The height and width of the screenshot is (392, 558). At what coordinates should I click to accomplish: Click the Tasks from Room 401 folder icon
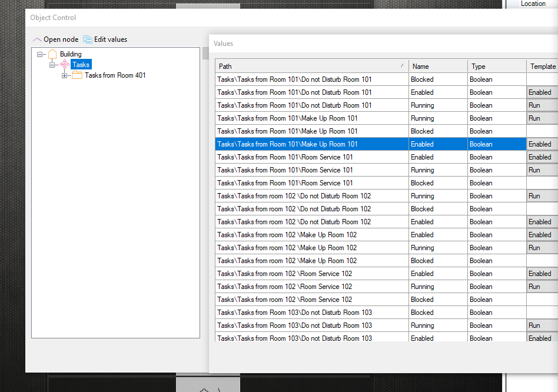(77, 75)
